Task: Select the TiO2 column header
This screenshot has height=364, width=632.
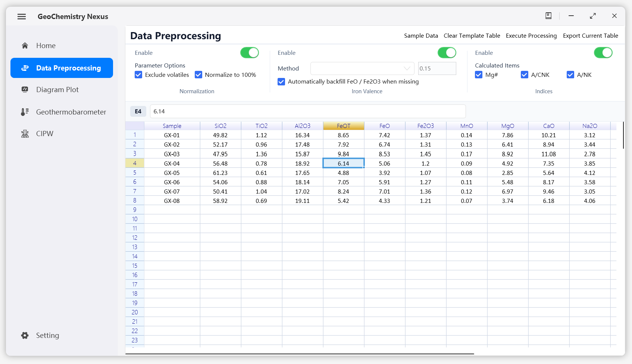Action: pos(262,126)
